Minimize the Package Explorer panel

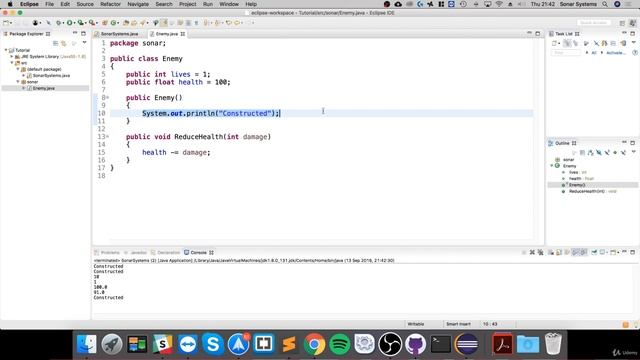pos(75,33)
